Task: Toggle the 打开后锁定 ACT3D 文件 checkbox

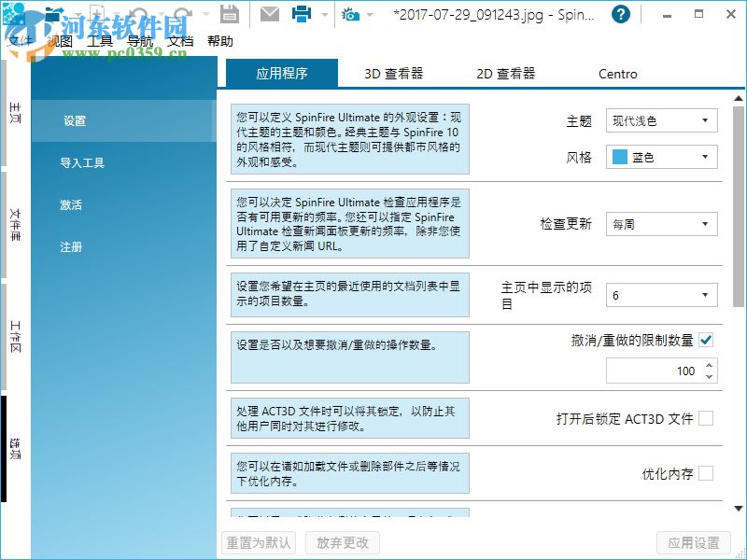Action: [707, 418]
